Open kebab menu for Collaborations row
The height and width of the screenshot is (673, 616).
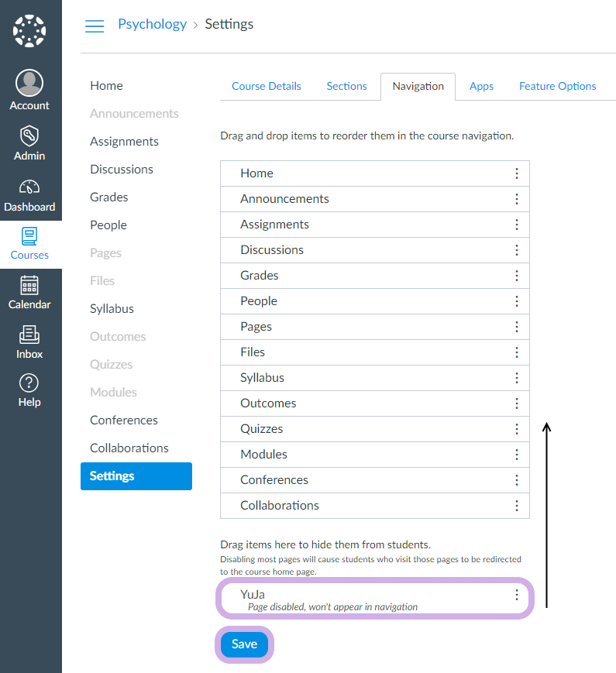pyautogui.click(x=517, y=506)
